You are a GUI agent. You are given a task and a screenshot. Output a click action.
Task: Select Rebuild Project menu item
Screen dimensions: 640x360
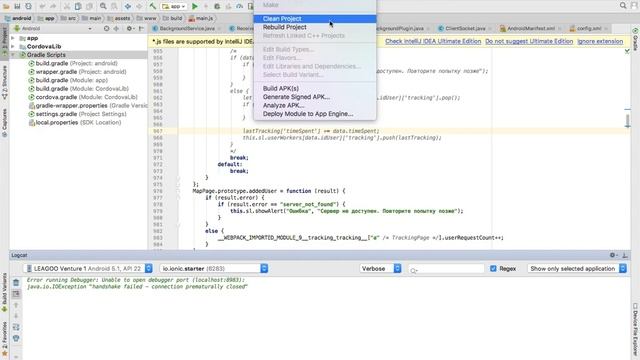pyautogui.click(x=315, y=27)
